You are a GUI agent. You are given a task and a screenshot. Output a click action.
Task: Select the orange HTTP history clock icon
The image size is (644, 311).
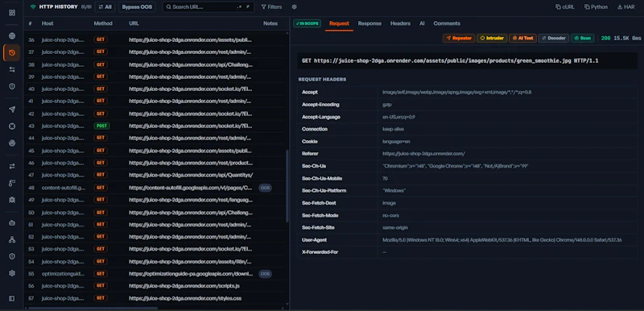click(x=12, y=52)
